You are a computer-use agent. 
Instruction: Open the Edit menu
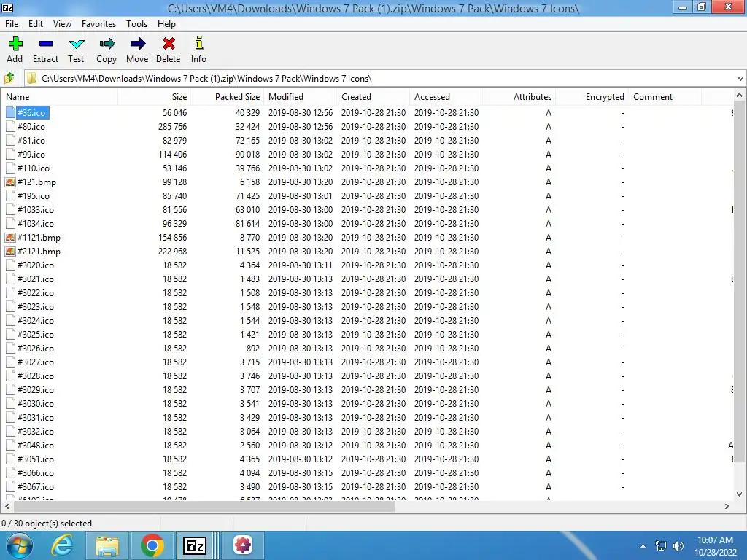(x=36, y=24)
